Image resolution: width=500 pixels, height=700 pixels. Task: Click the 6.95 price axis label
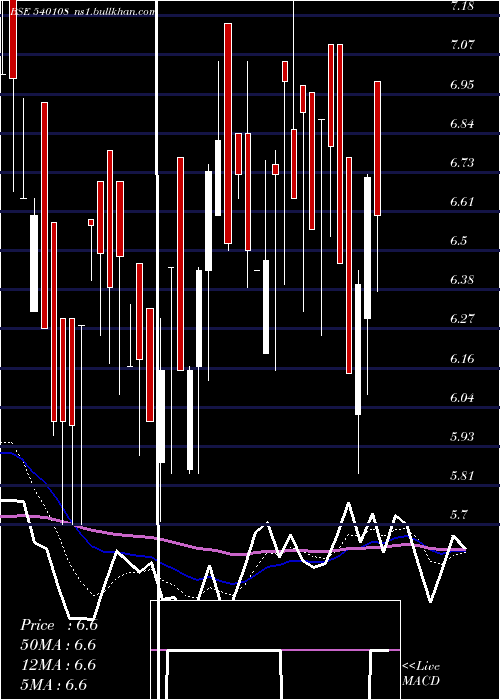(462, 84)
